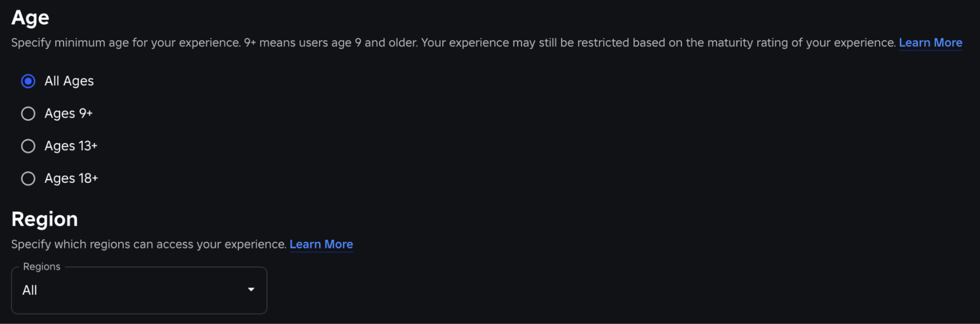Choose the Ages 9+ radio button
980x324 pixels.
point(28,114)
